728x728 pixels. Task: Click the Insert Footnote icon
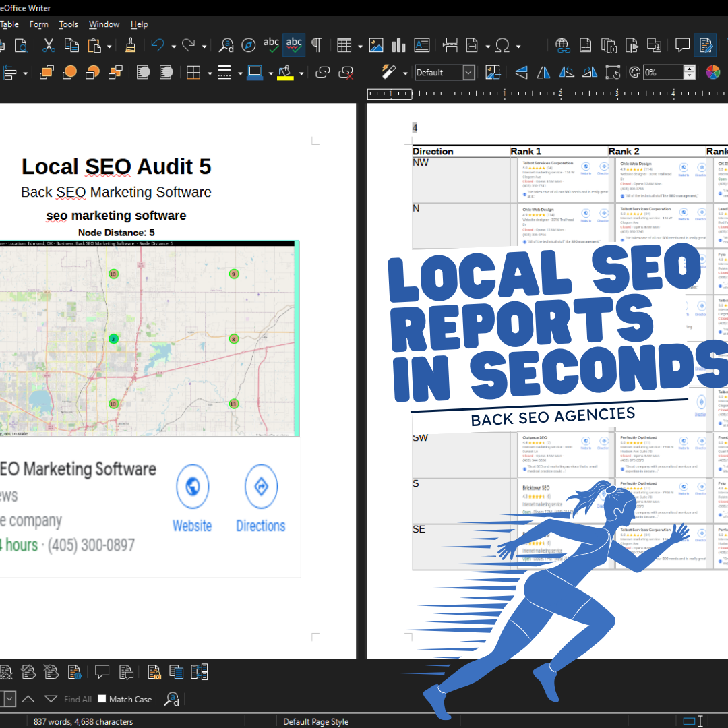pyautogui.click(x=586, y=46)
